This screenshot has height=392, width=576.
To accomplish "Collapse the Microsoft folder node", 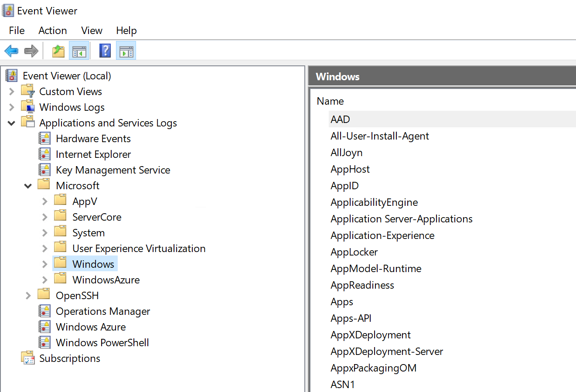I will (28, 186).
